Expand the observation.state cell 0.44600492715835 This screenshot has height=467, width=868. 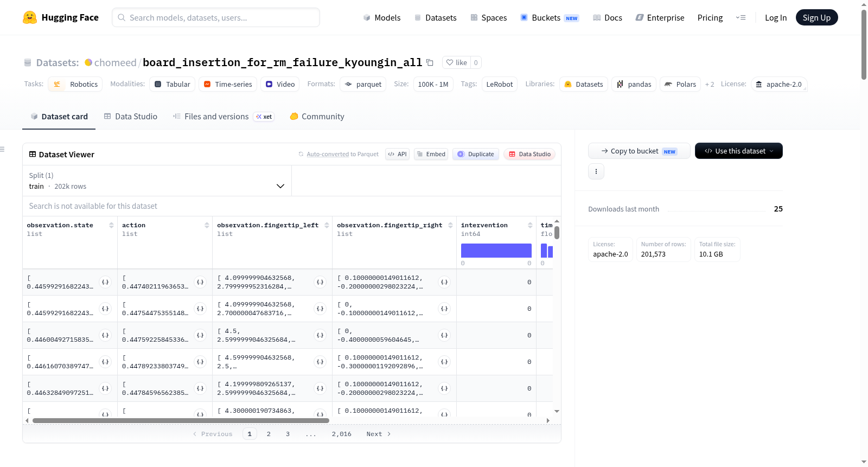[105, 335]
